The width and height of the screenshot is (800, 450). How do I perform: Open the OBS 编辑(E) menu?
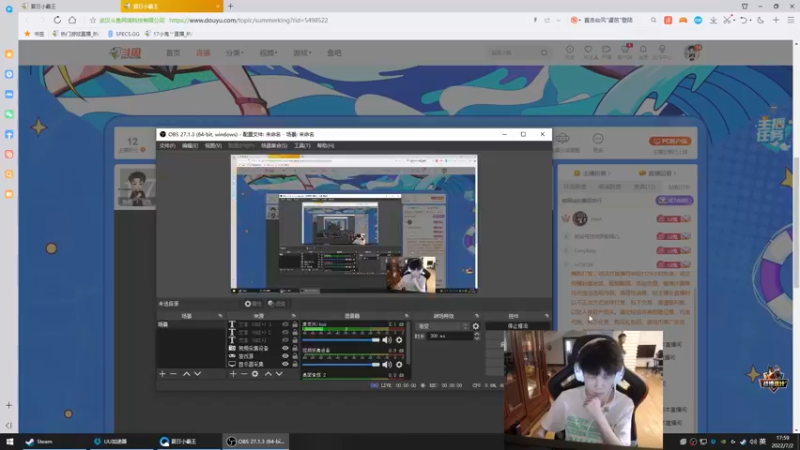(x=190, y=146)
